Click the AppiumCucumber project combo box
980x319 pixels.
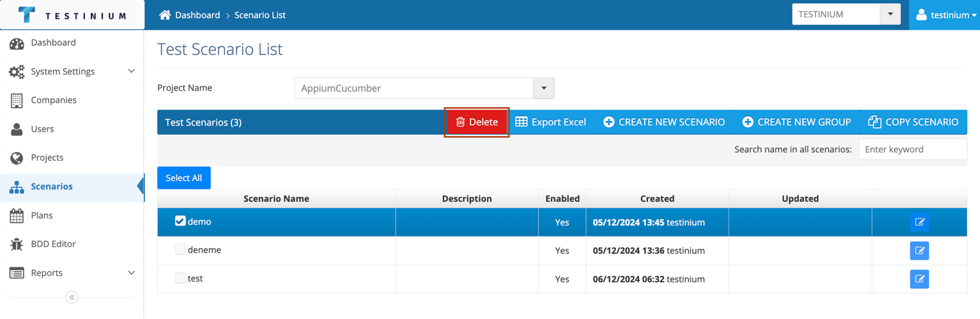click(424, 88)
